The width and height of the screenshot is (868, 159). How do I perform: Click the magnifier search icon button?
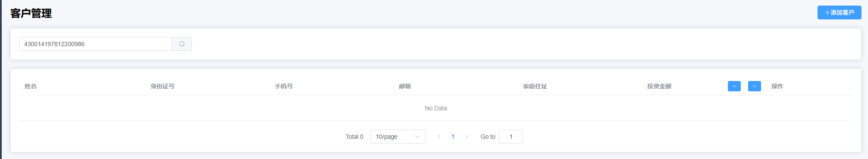(x=182, y=44)
